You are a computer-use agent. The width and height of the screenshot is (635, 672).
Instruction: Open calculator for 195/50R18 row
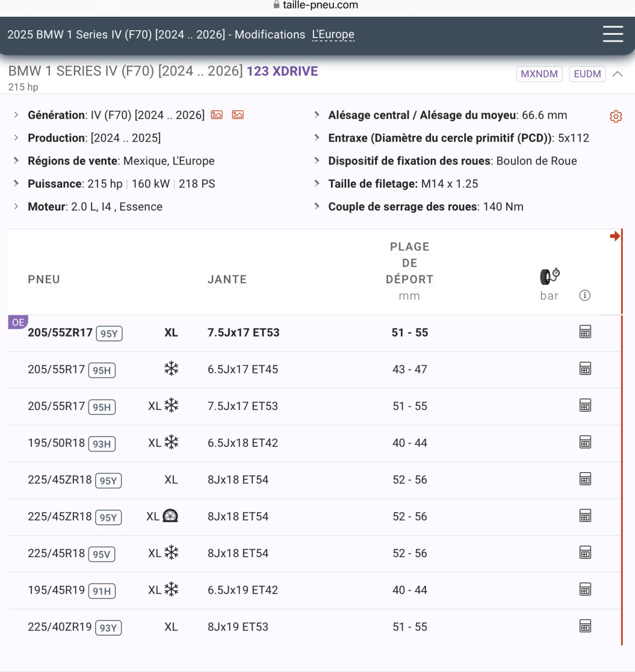[585, 442]
